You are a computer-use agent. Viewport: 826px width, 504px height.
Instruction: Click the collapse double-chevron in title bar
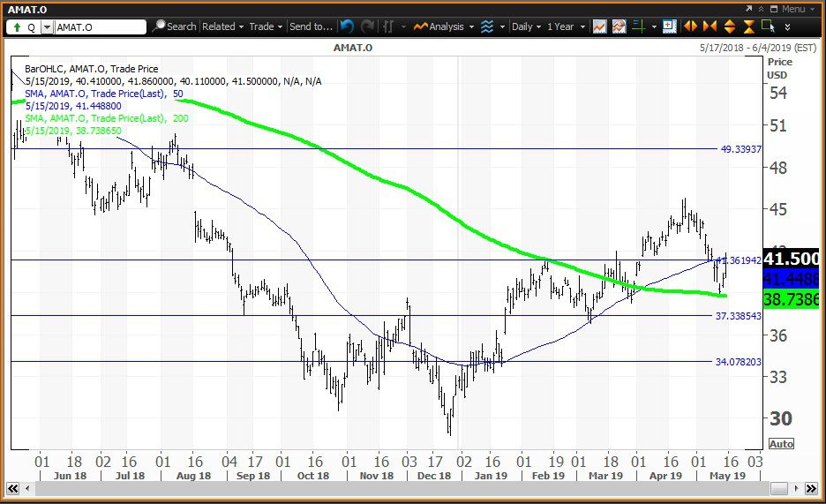point(762,9)
